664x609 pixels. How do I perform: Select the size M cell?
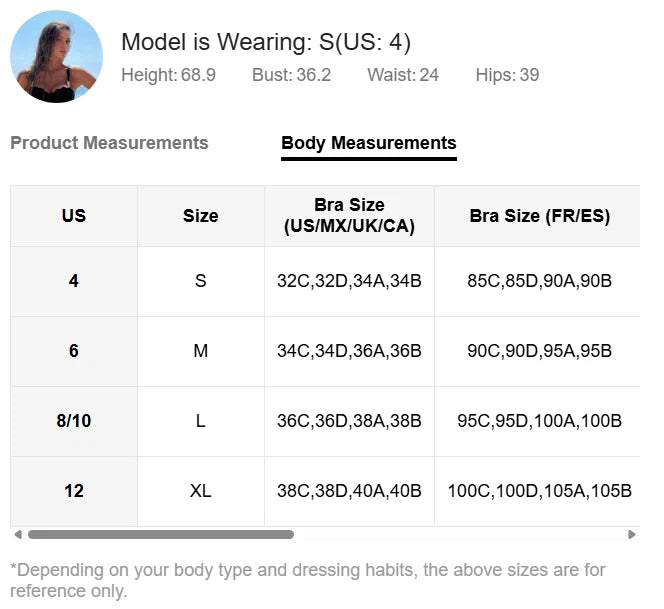click(x=200, y=351)
